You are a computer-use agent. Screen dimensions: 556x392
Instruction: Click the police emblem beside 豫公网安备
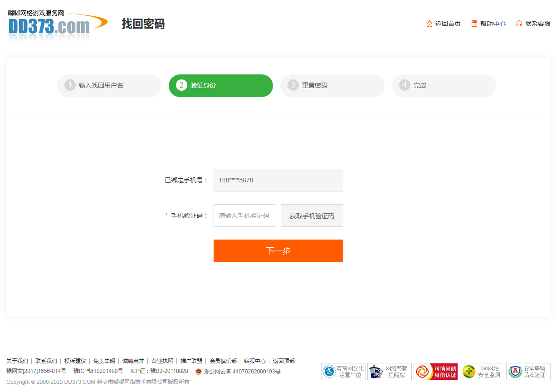[199, 372]
